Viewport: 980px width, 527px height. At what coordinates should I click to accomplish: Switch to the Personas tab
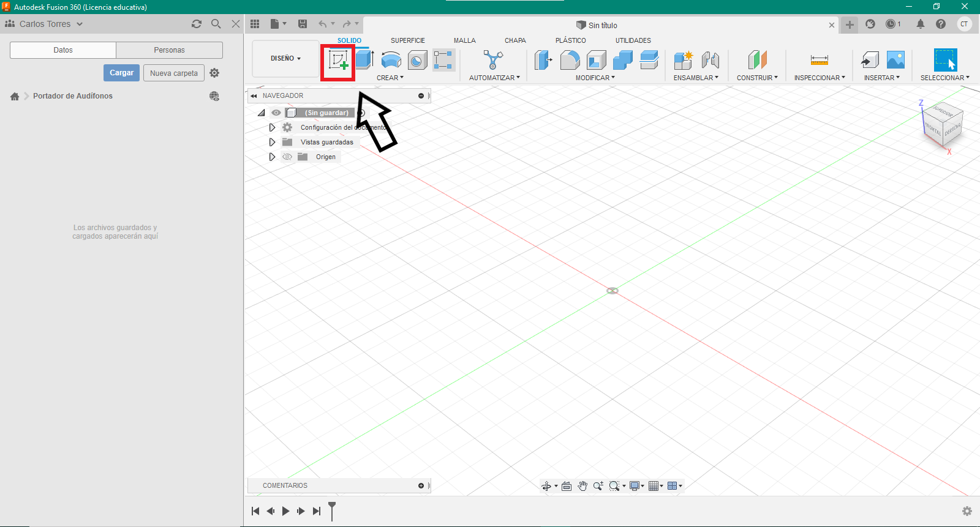pyautogui.click(x=169, y=50)
